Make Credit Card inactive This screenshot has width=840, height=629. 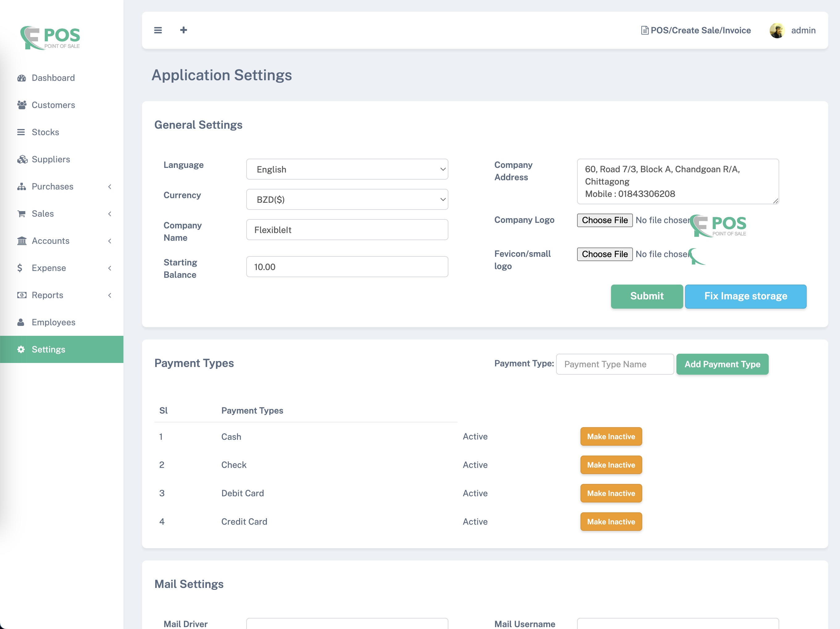(x=611, y=522)
